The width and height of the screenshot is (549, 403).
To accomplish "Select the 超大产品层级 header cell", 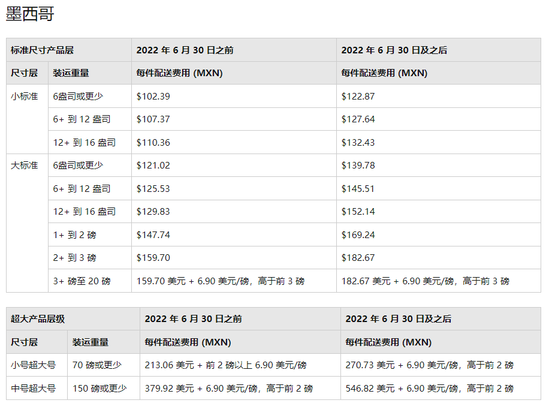I will (73, 319).
